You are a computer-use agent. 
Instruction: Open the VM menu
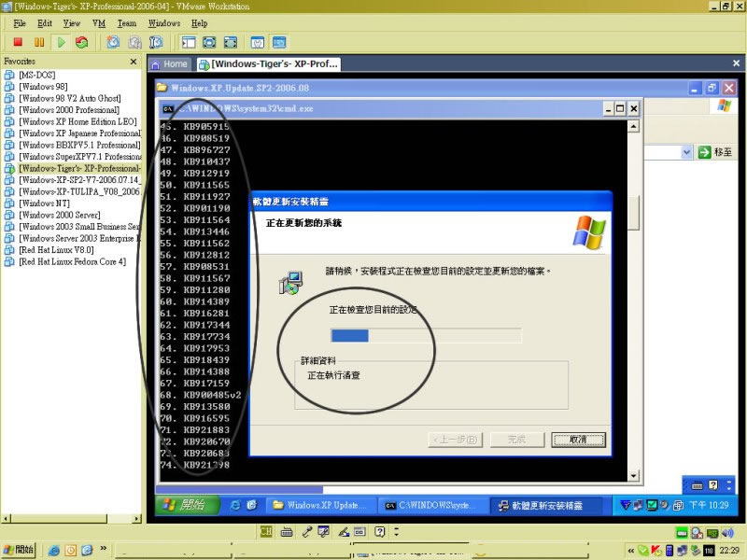(99, 22)
